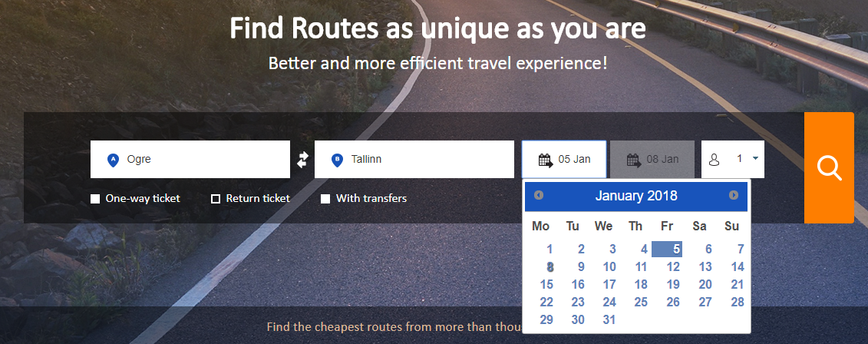
Task: Open the 08 Jan return date field
Action: 652,160
